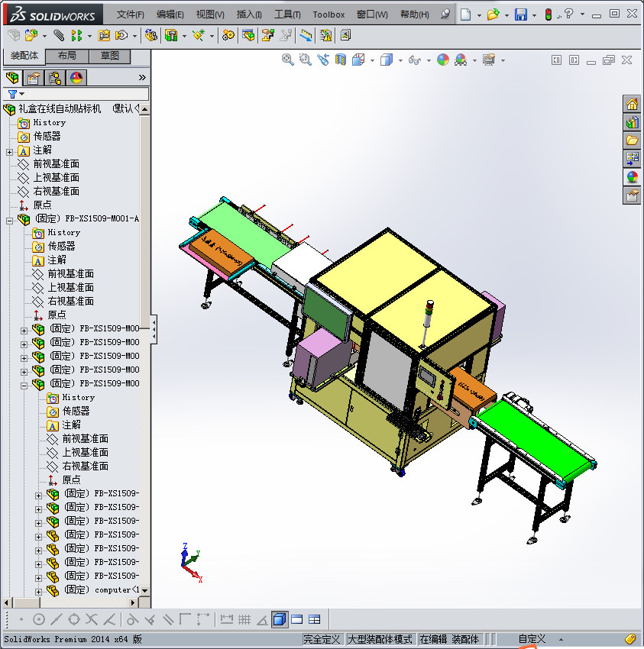Switch to the 草图 tab
644x649 pixels.
[110, 56]
